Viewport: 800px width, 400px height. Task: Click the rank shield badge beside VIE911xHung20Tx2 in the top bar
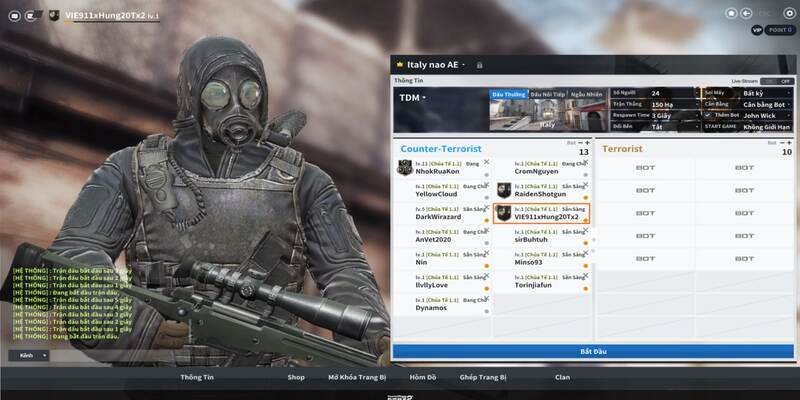click(x=54, y=15)
